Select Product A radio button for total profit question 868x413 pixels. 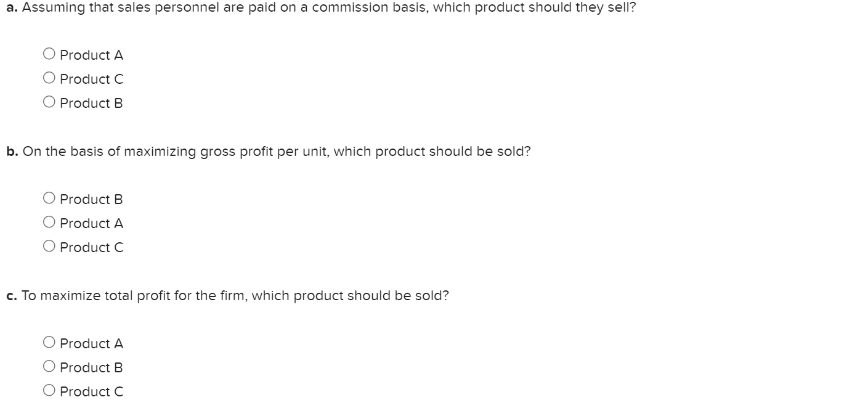[x=49, y=343]
